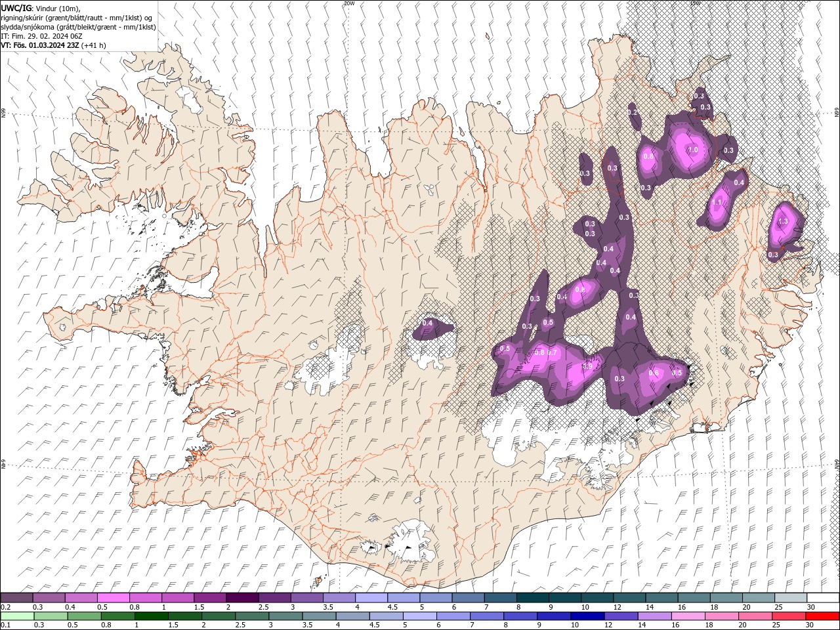The height and width of the screenshot is (630, 840).
Task: Click the "0.9" snowfall value on the map
Action: point(587,366)
